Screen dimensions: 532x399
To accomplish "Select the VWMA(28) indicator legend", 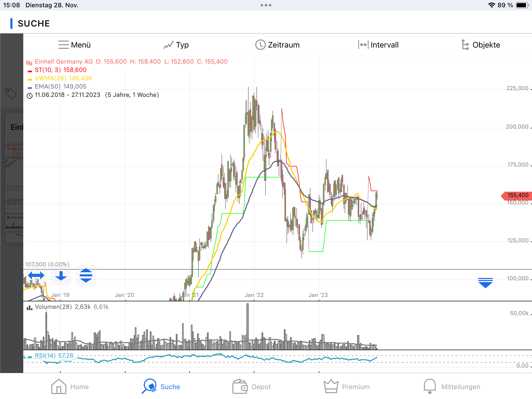I will pos(63,78).
